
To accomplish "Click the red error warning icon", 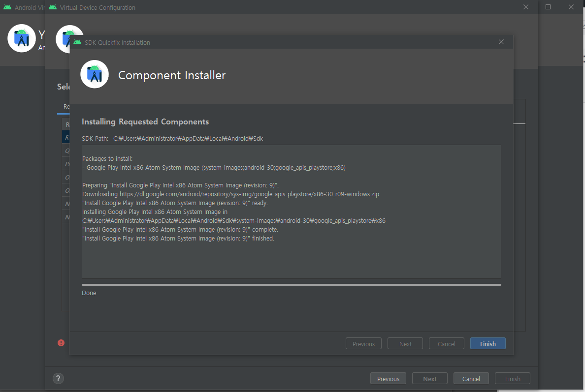I will point(61,343).
